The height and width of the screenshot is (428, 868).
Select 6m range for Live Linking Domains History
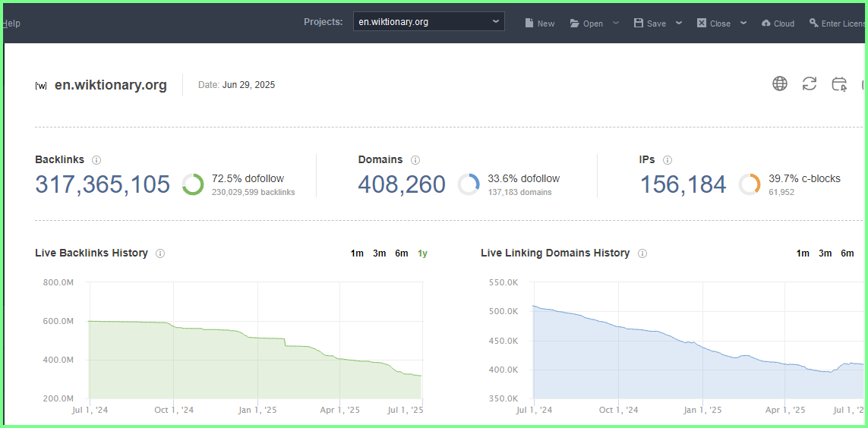point(847,253)
